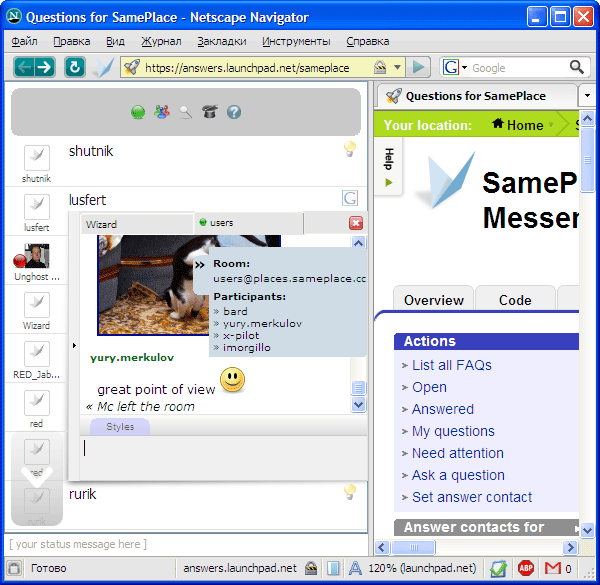Click the Need attention link
The height and width of the screenshot is (585, 600).
click(x=458, y=453)
